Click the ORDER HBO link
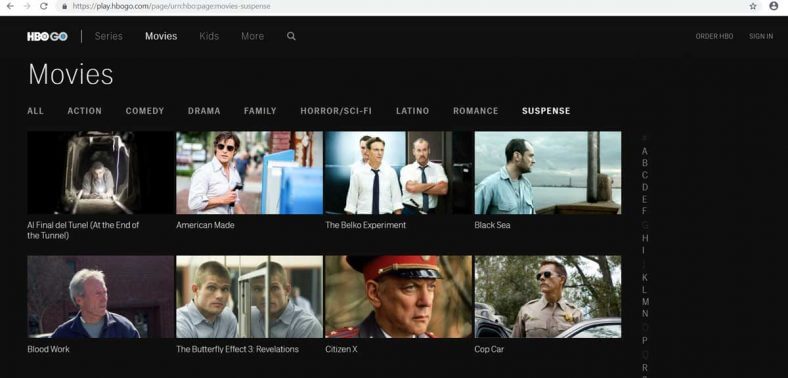The image size is (788, 378). pyautogui.click(x=714, y=36)
